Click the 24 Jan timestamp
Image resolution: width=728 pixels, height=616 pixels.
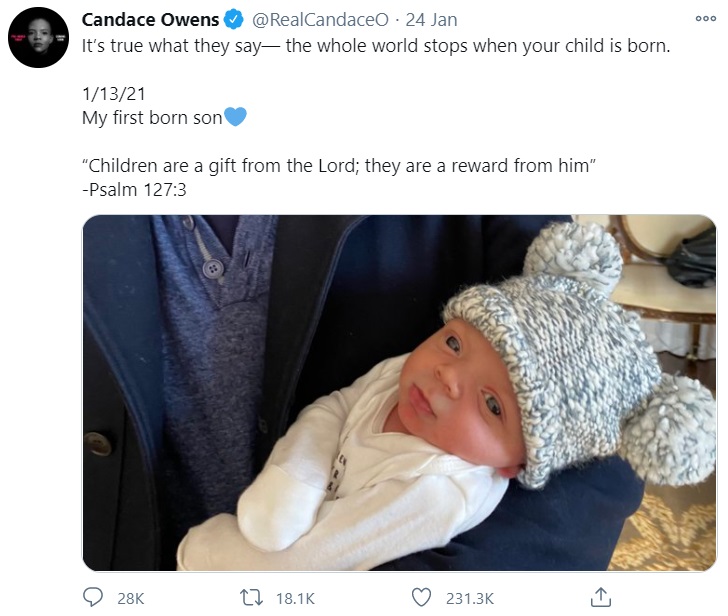(x=431, y=20)
